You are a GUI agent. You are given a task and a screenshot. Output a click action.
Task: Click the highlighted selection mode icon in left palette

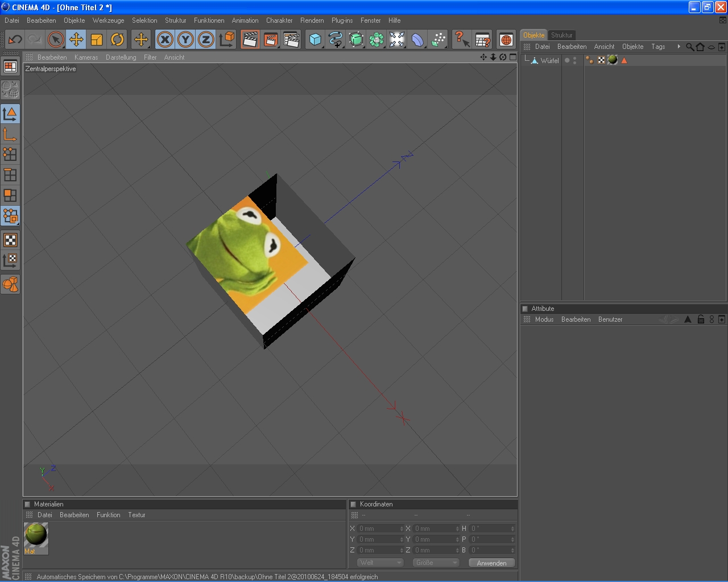point(10,216)
